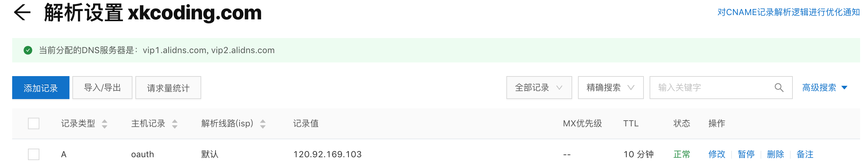Open the CNAME optimization notice link

[x=789, y=12]
